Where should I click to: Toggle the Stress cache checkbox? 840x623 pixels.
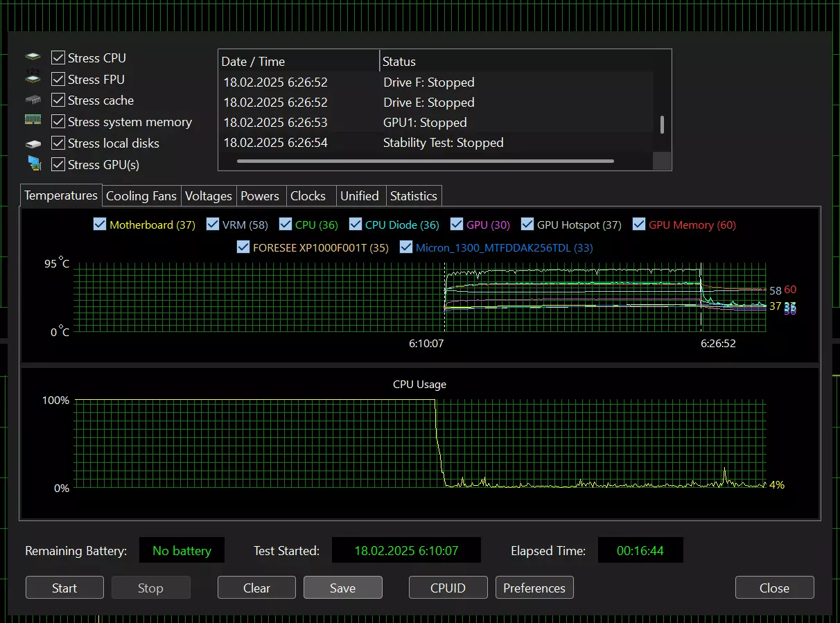pyautogui.click(x=58, y=100)
